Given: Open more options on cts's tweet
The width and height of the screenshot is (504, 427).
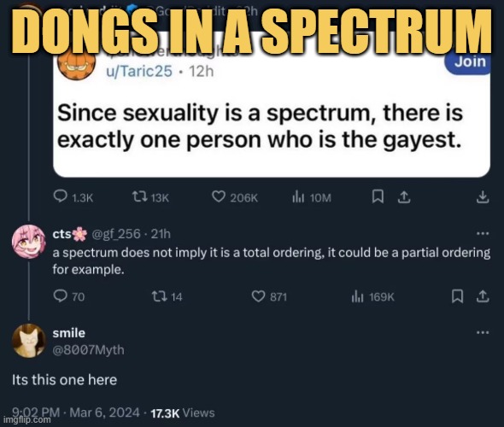Looking at the screenshot, I should 483,234.
